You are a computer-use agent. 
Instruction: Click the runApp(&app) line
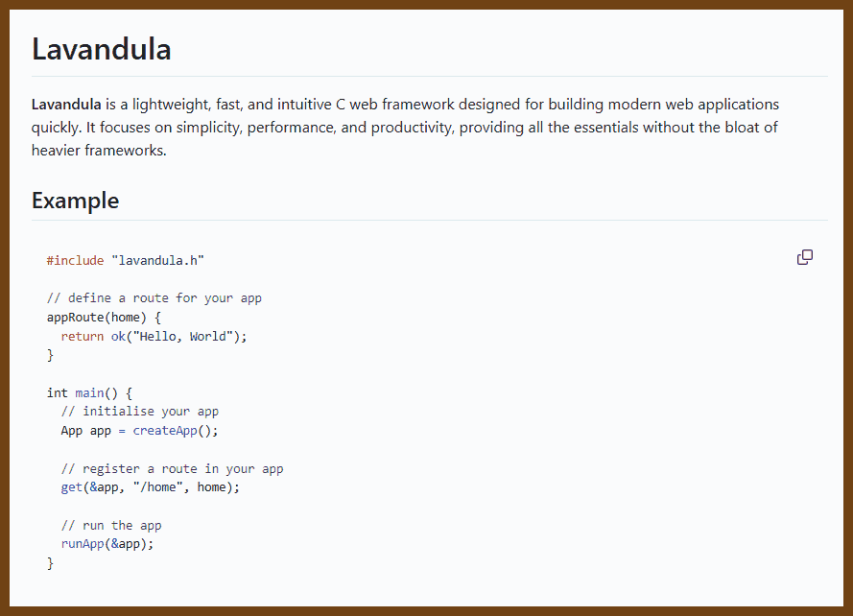[x=107, y=544]
